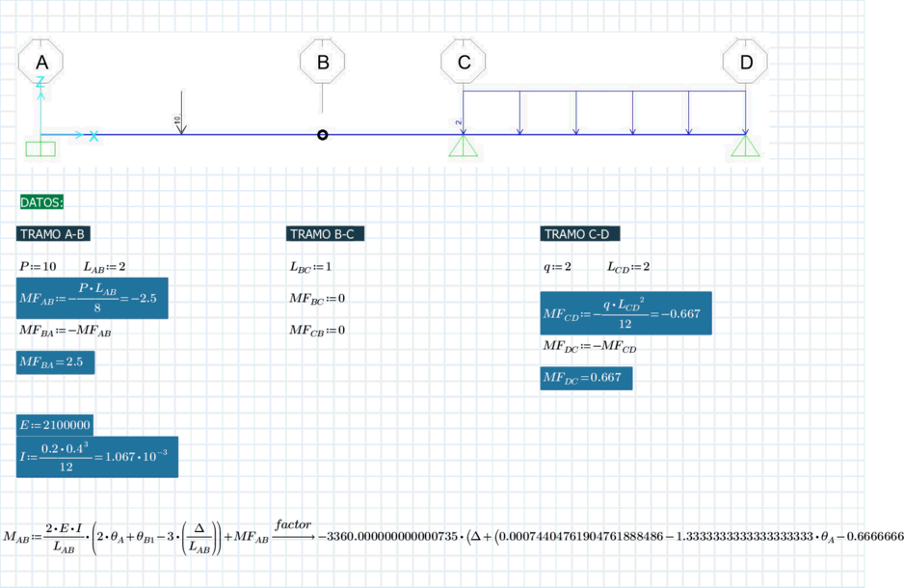This screenshot has width=904, height=588.
Task: Click grid bubble D in the beam diagram
Action: coord(745,62)
